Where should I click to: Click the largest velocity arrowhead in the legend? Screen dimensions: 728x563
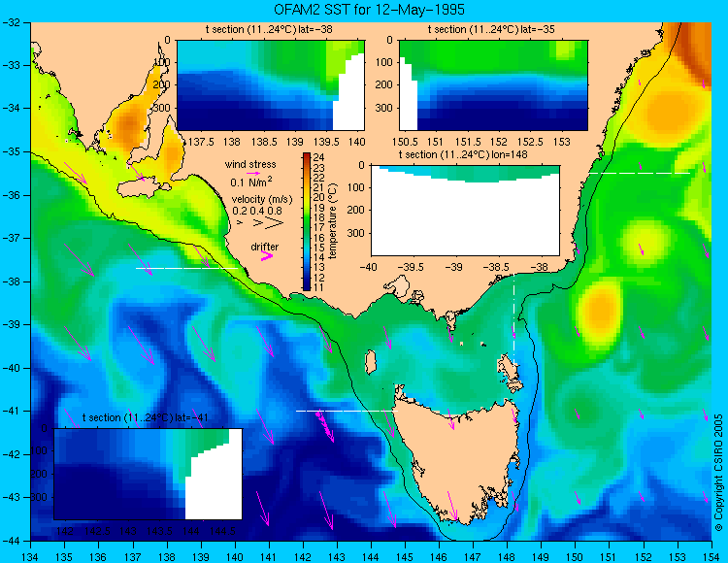[x=275, y=222]
